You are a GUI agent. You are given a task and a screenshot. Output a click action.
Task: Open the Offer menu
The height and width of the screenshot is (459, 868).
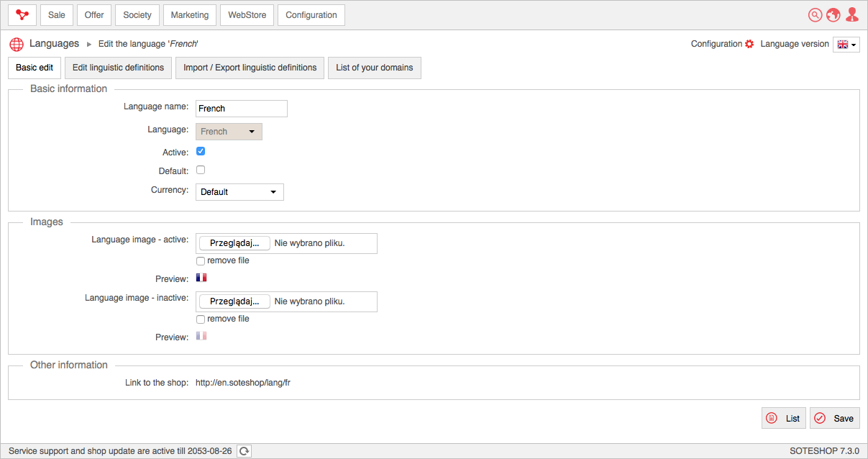(x=94, y=15)
